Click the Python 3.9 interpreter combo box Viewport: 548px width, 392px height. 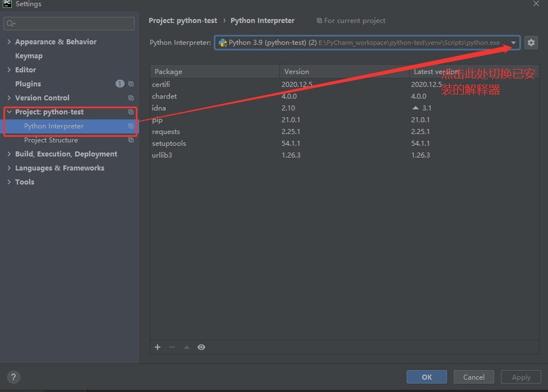[x=367, y=43]
